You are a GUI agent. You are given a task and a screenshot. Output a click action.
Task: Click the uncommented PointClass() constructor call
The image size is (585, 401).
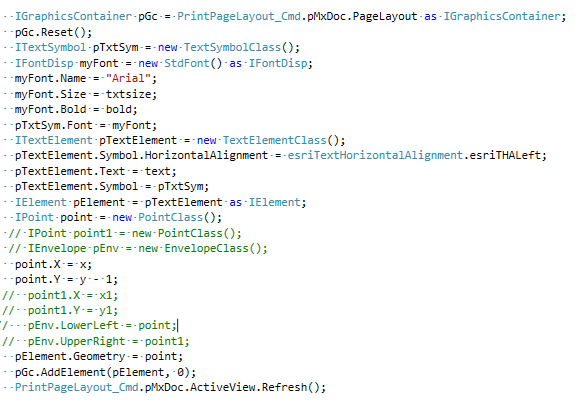click(177, 217)
